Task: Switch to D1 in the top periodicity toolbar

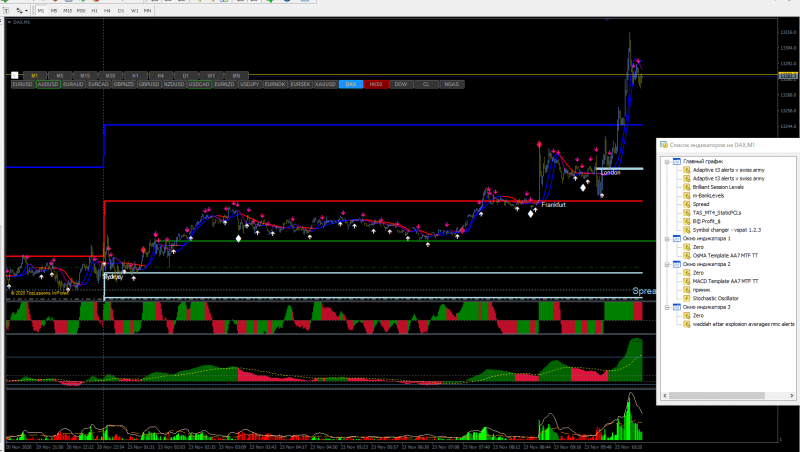Action: click(121, 10)
